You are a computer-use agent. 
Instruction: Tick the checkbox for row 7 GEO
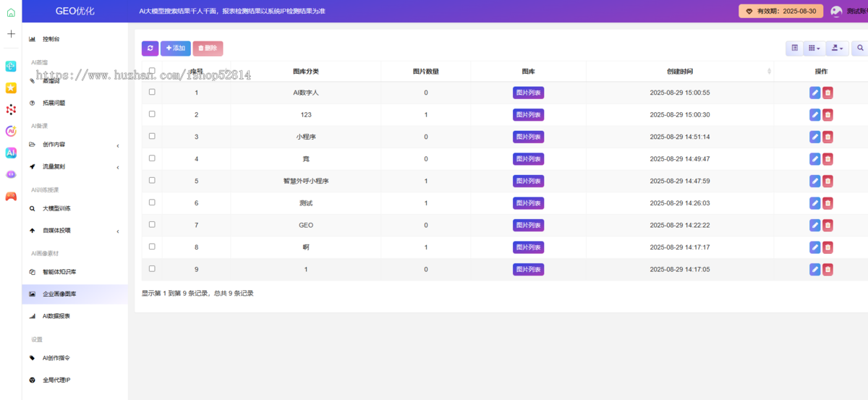tap(152, 224)
